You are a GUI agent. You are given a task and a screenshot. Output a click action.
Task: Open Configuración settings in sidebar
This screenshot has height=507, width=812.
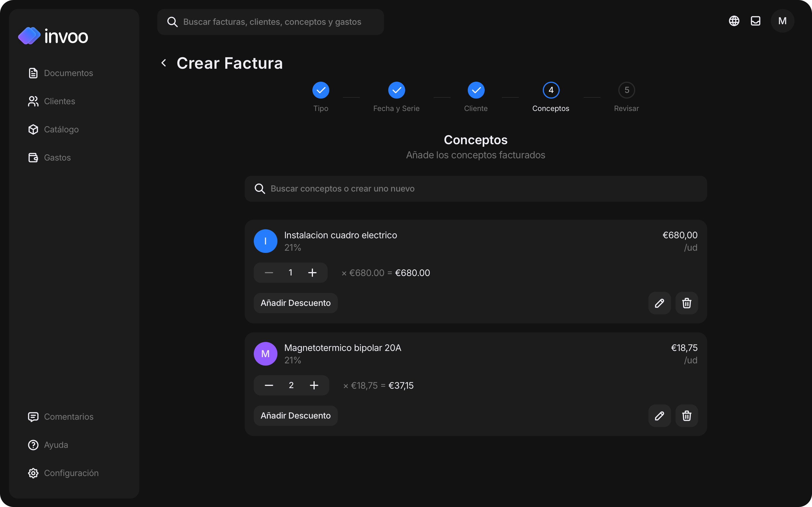coord(63,473)
